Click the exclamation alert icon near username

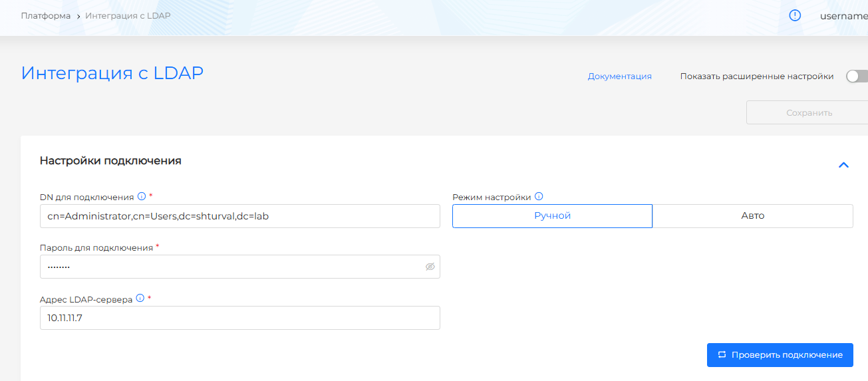point(795,15)
